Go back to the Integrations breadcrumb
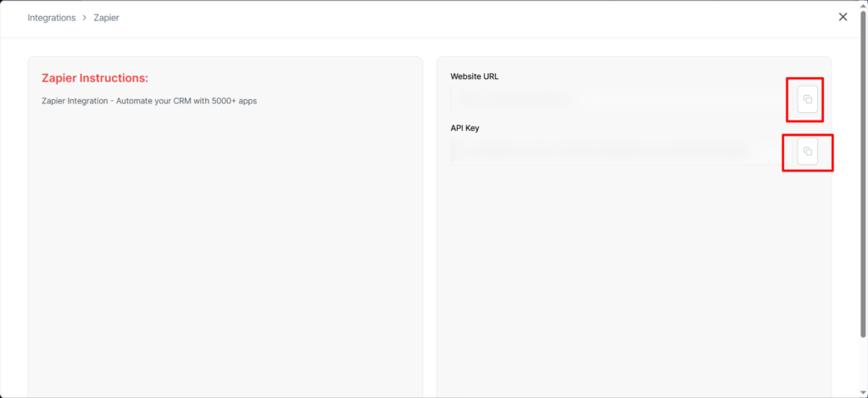 point(52,18)
